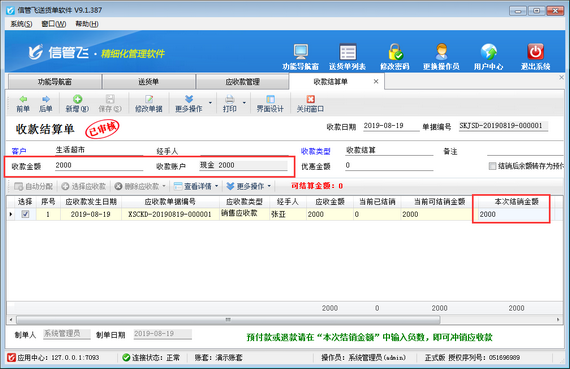The height and width of the screenshot is (369, 570).
Task: Click the 更换操作员 user icon
Action: [441, 52]
